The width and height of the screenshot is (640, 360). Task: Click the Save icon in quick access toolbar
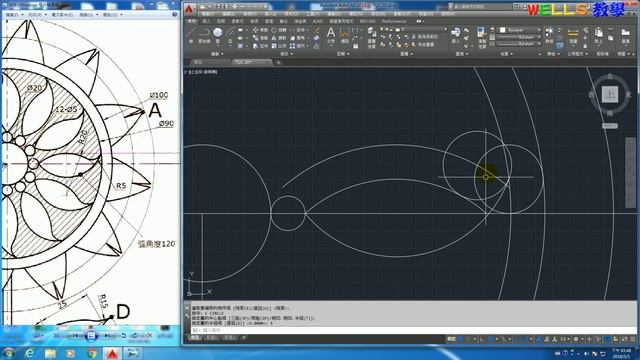[x=219, y=7]
